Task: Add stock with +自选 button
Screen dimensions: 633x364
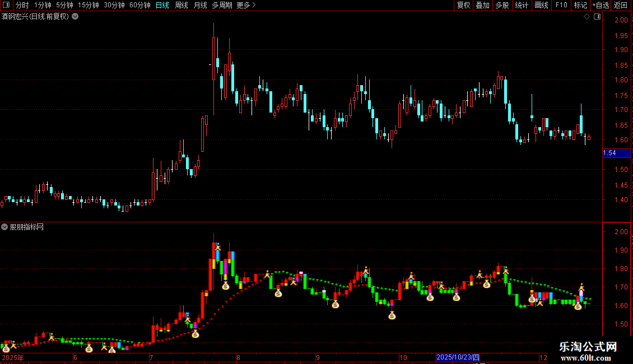Action: 601,5
